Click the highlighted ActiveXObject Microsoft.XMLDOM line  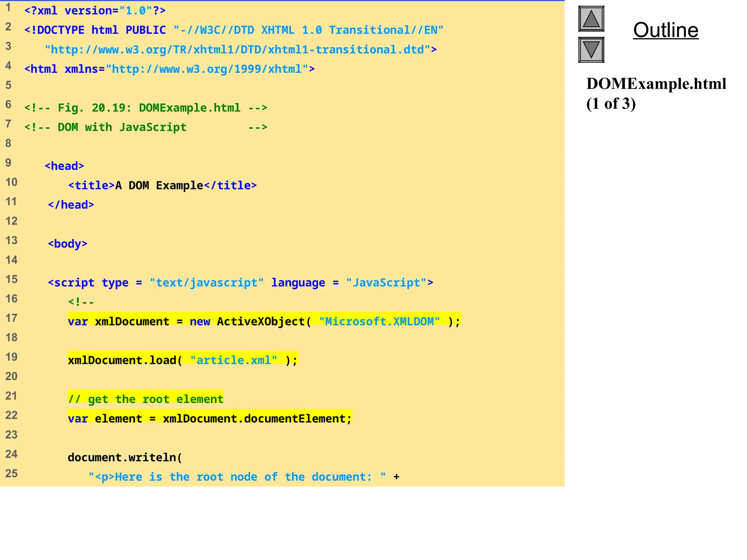coord(264,321)
